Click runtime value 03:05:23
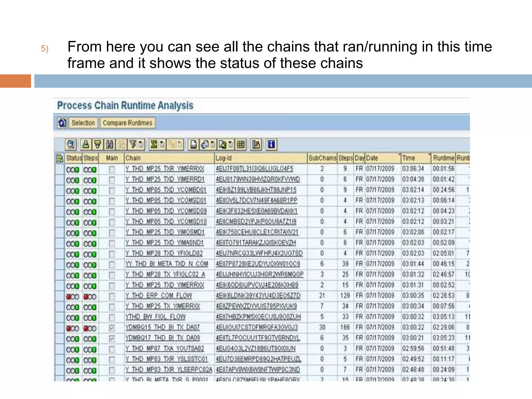This screenshot has width=532, height=399. tap(443, 338)
